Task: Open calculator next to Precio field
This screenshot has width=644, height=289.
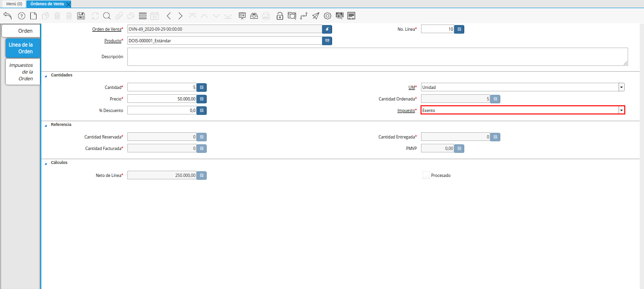Action: (x=202, y=99)
